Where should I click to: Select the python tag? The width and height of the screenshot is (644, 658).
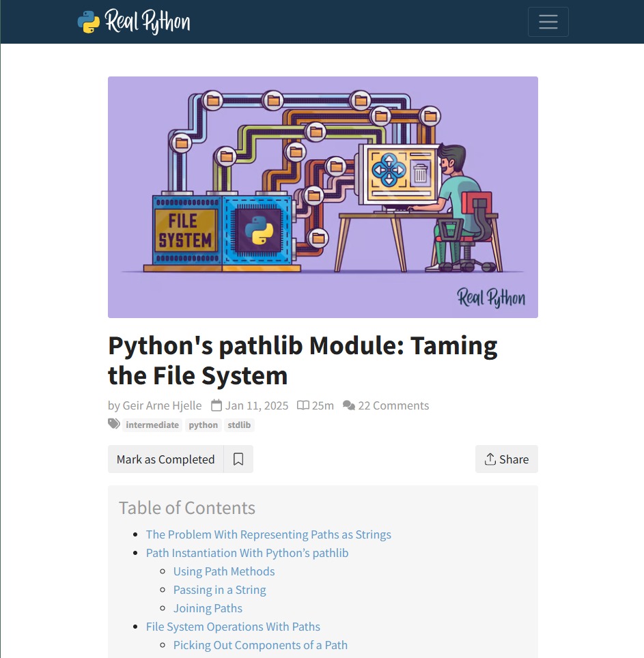coord(204,425)
